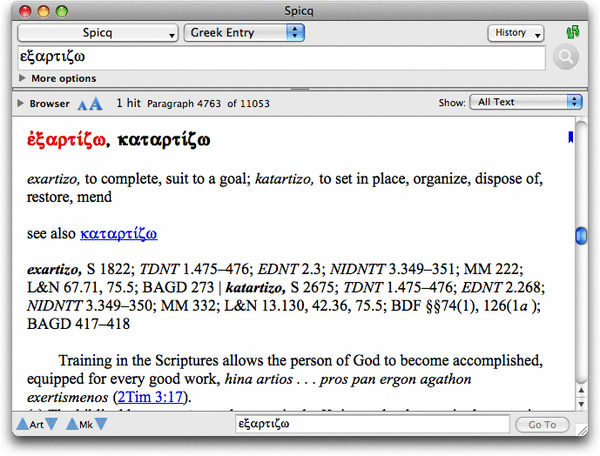Viewport: 600px width, 456px height.
Task: Expand the More options disclosure triangle
Action: pyautogui.click(x=22, y=78)
